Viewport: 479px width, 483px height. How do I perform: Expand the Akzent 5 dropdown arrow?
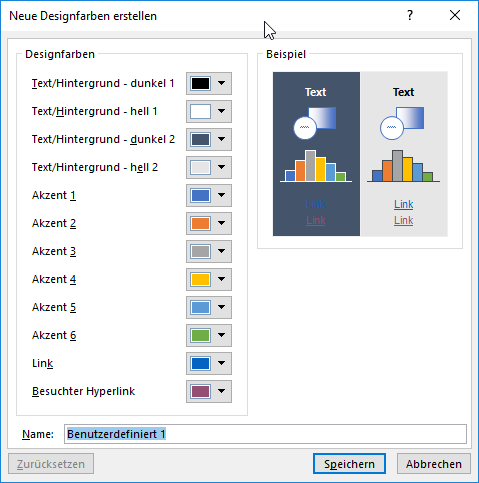coord(222,307)
